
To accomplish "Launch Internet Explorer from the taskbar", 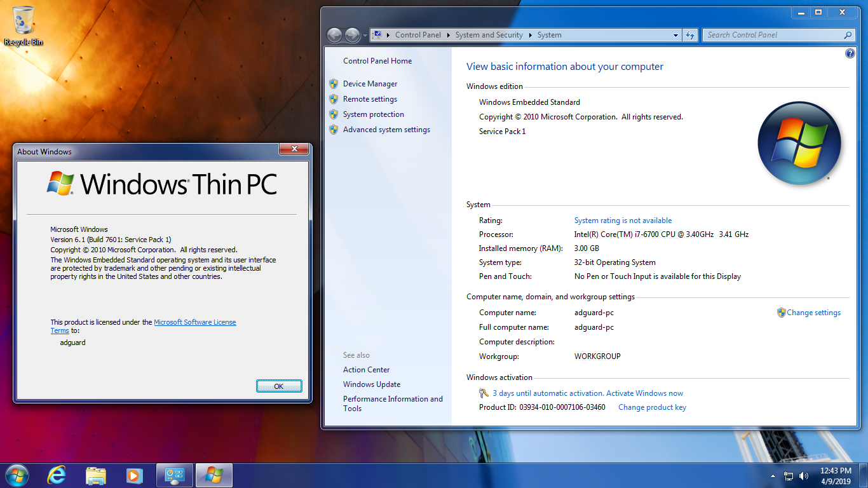I will coord(57,475).
